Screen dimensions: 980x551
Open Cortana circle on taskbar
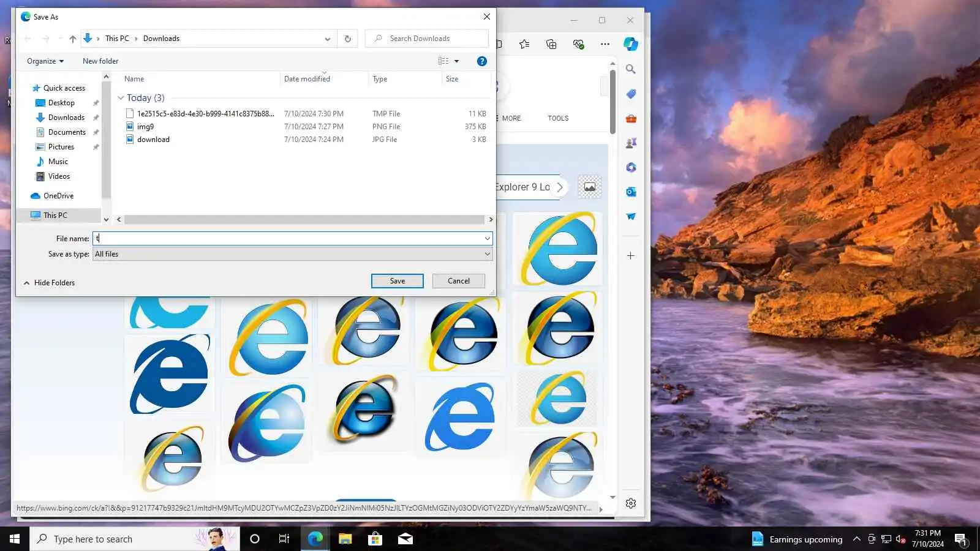pos(255,539)
